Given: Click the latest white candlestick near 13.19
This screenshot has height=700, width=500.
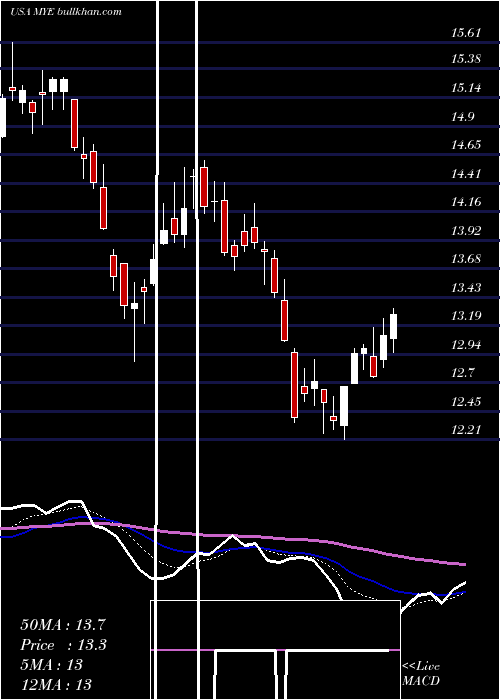Looking at the screenshot, I should 393,326.
